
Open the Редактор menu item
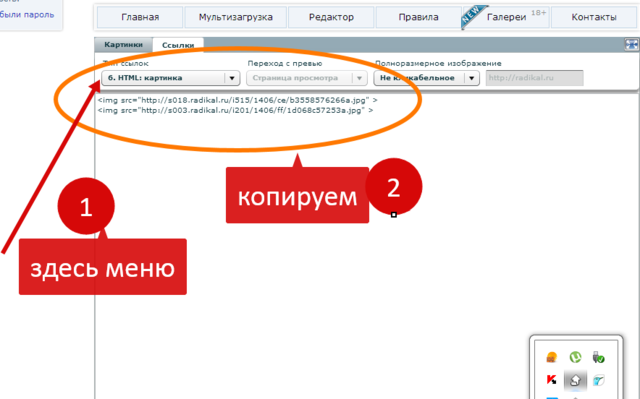(331, 17)
